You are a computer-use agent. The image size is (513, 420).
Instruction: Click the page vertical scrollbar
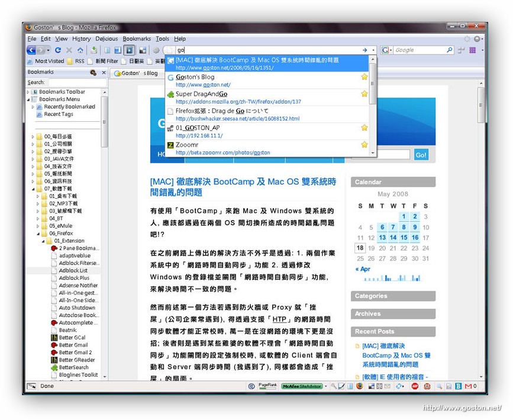click(x=480, y=105)
